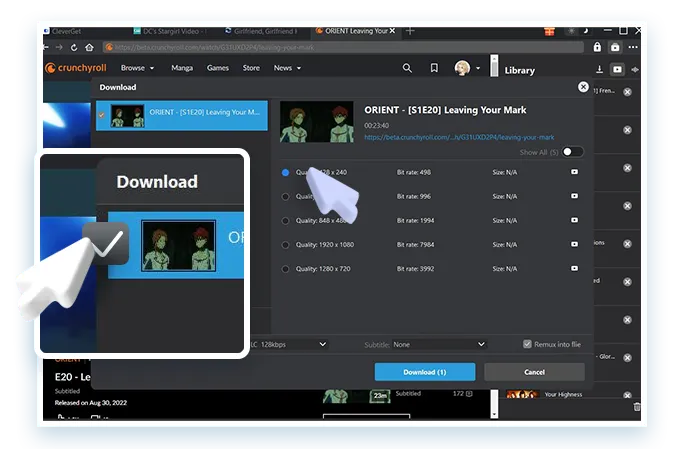Click video icon on Bit rate 7984 row
Viewport: 684px width, 449px height.
point(575,244)
